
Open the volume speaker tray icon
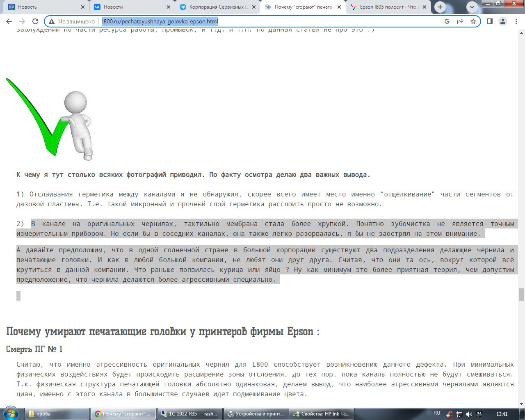point(469,414)
